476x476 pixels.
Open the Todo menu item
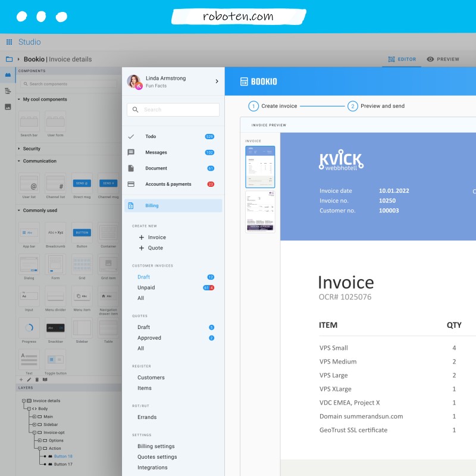(173, 137)
